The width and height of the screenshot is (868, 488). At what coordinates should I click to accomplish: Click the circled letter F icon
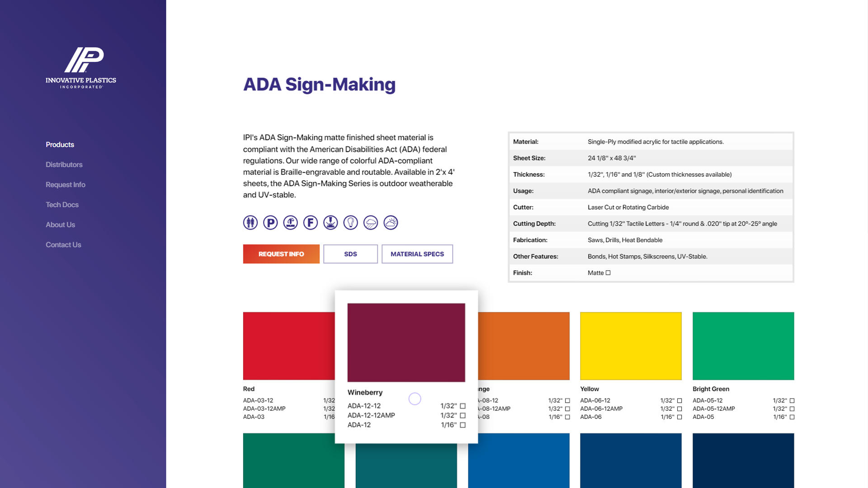point(311,223)
